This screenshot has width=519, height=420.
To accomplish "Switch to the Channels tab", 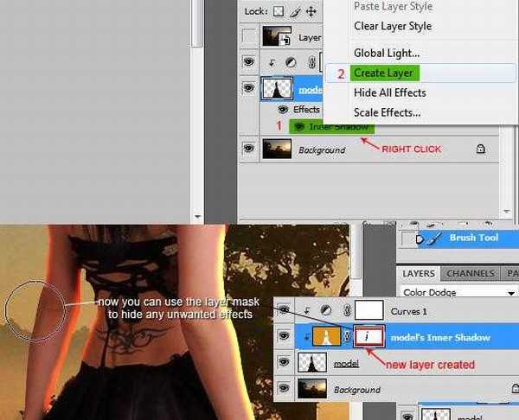I will 470,273.
